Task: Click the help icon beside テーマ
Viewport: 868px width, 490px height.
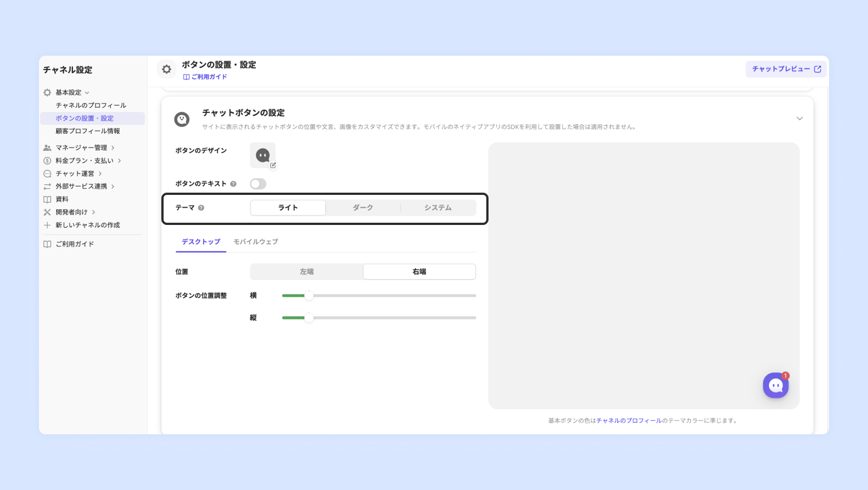Action: [201, 208]
